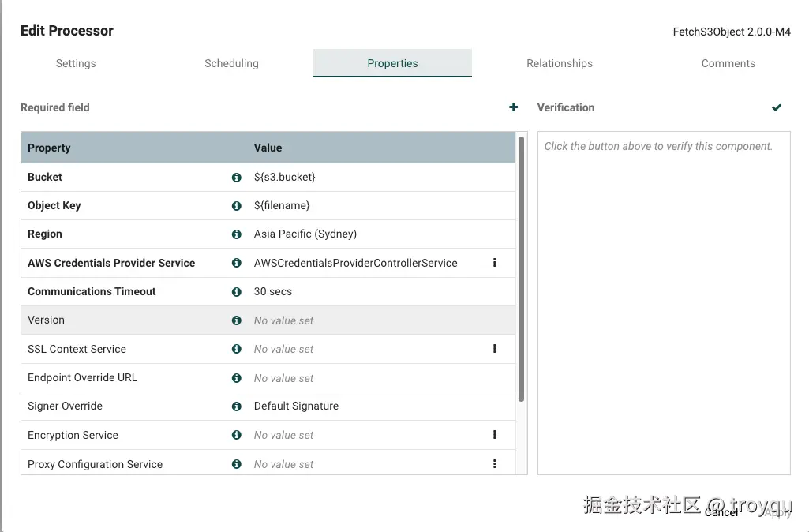Click the verify component checkmark icon

tap(777, 107)
